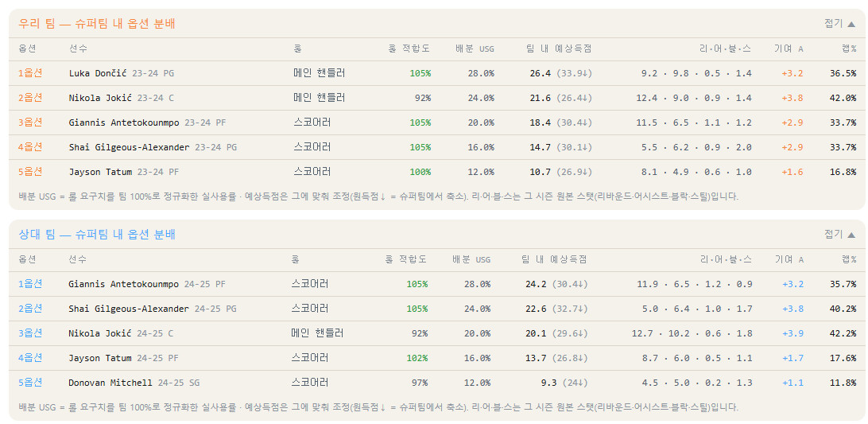This screenshot has width=868, height=424.
Task: Click the 97% role fit for Donovan Mitchell
Action: (419, 383)
